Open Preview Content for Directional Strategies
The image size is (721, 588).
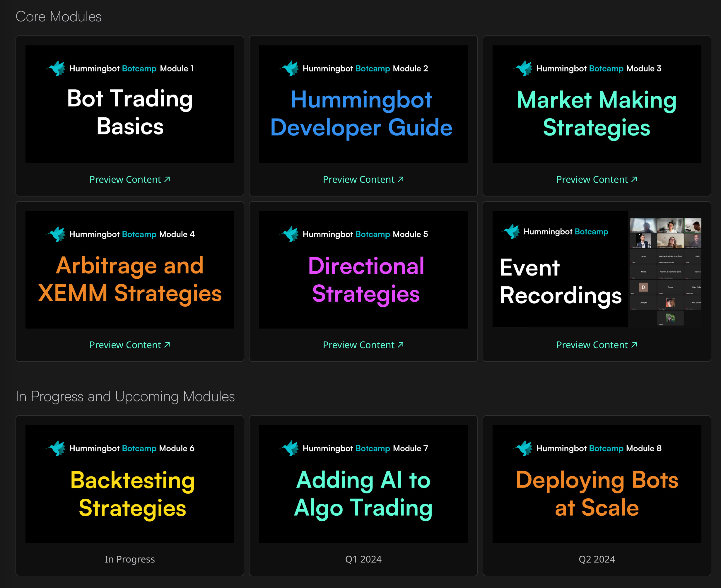click(x=363, y=345)
